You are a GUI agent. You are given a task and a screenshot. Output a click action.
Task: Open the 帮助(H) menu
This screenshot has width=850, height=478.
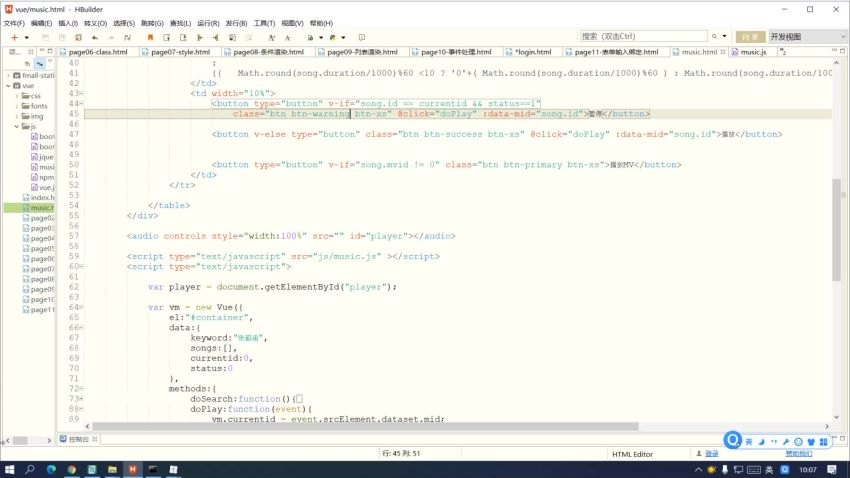[321, 23]
